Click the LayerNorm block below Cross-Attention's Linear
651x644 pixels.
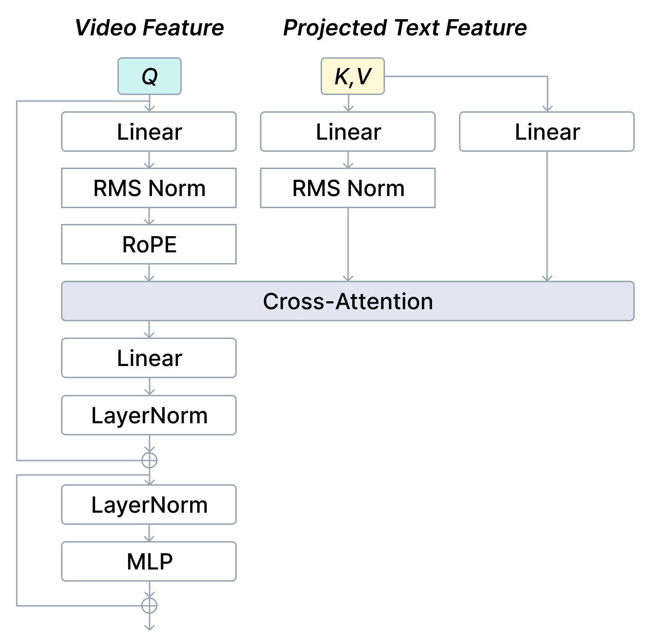point(149,415)
